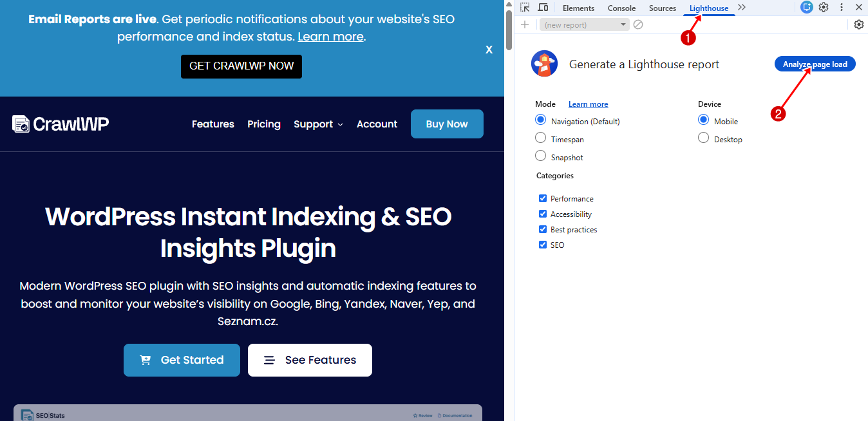
Task: Select Timespan mode
Action: (x=541, y=138)
